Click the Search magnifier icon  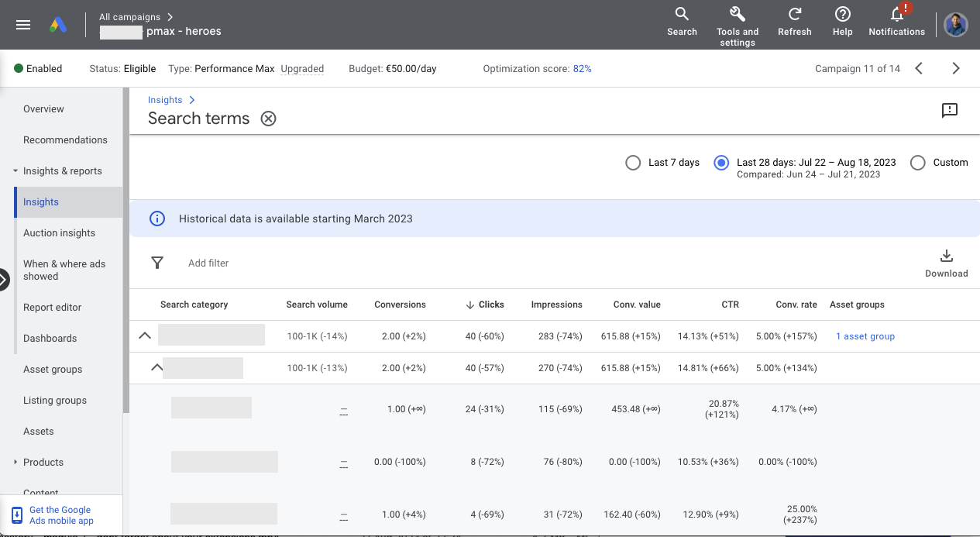coord(682,15)
